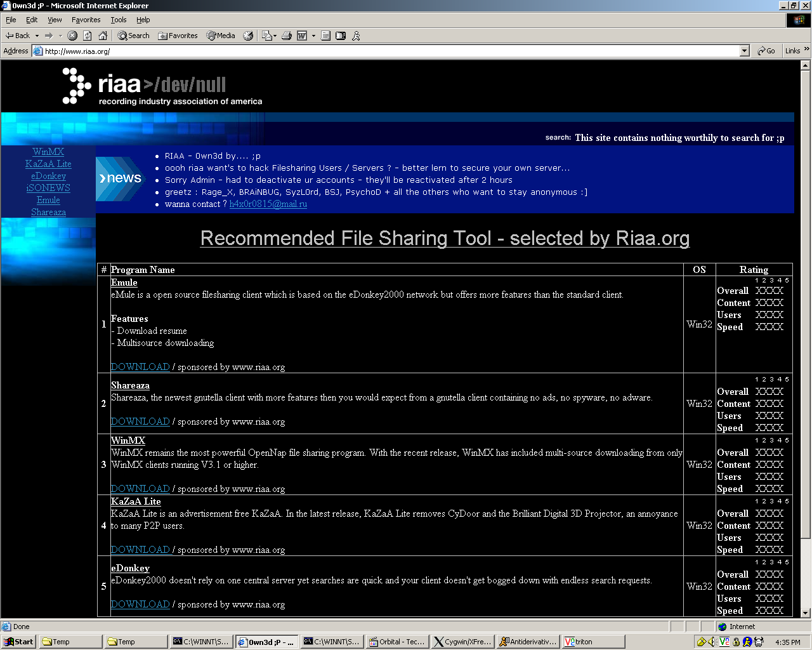Open the Help menu
The image size is (812, 650).
click(143, 20)
